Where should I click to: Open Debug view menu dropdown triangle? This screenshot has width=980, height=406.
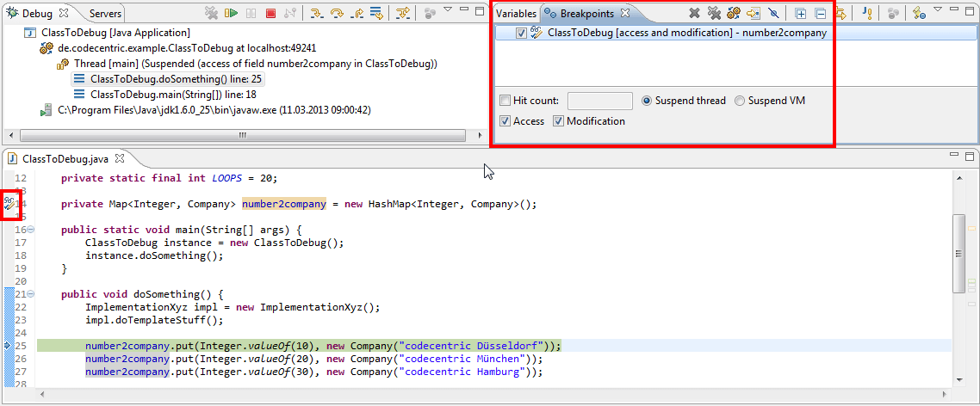[448, 10]
